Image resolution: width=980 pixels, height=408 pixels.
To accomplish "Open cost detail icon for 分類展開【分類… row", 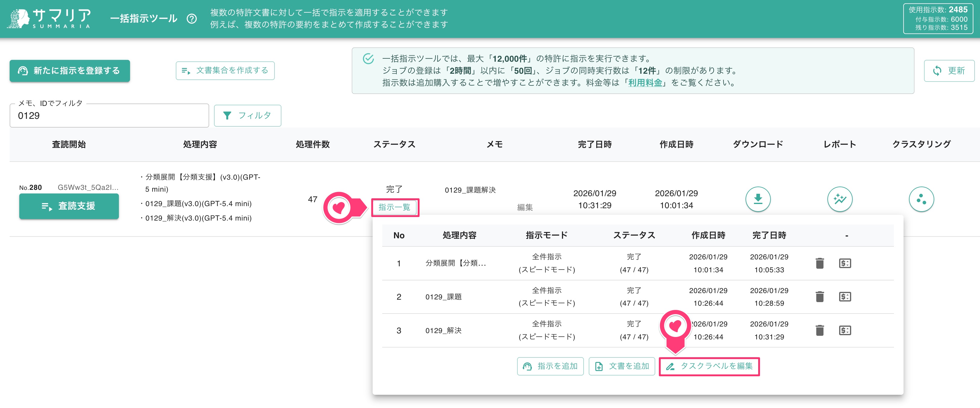I will [845, 263].
